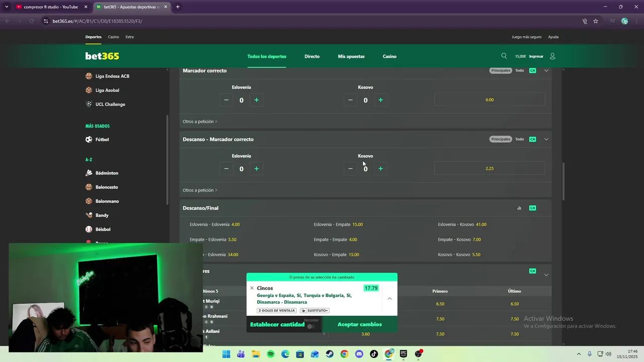
Task: Open stats chart icon in Descanso/Final
Action: coord(519,208)
